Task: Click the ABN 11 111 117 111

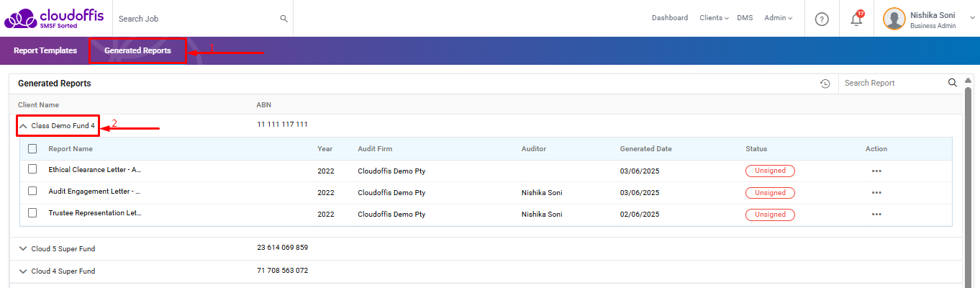Action: point(282,125)
